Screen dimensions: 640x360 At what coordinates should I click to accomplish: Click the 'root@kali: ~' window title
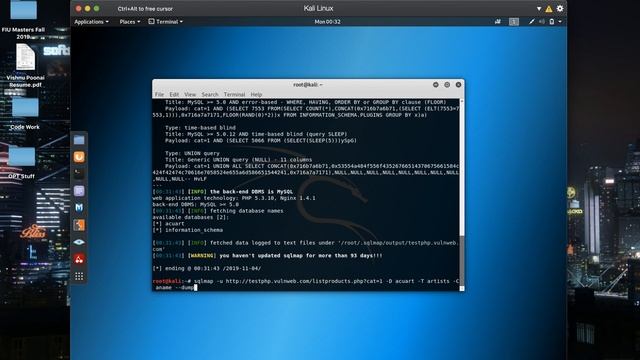point(308,84)
